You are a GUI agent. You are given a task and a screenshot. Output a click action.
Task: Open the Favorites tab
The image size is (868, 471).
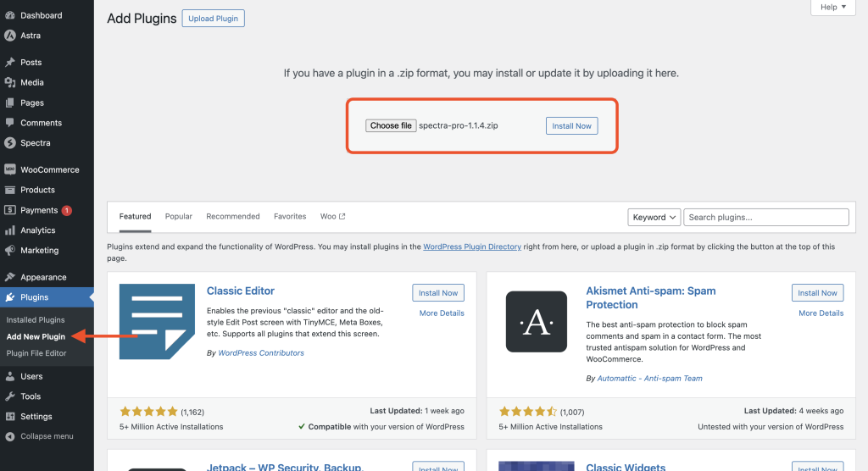(290, 216)
